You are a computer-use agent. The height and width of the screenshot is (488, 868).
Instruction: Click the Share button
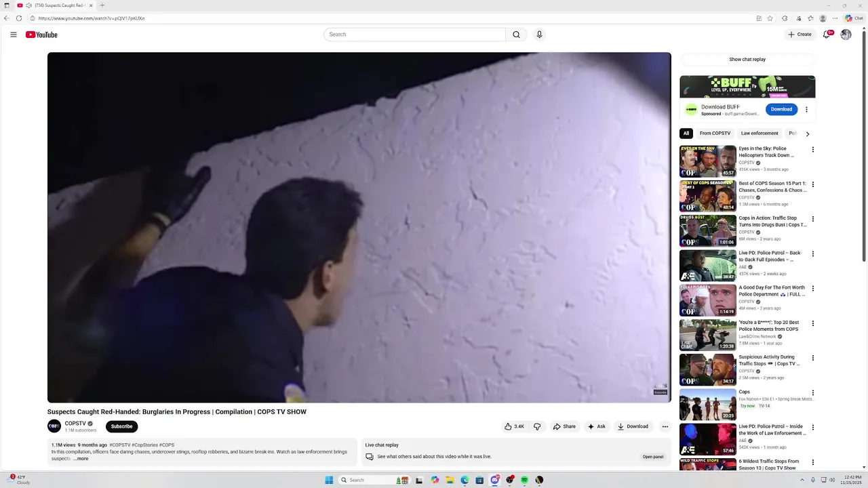pyautogui.click(x=564, y=426)
